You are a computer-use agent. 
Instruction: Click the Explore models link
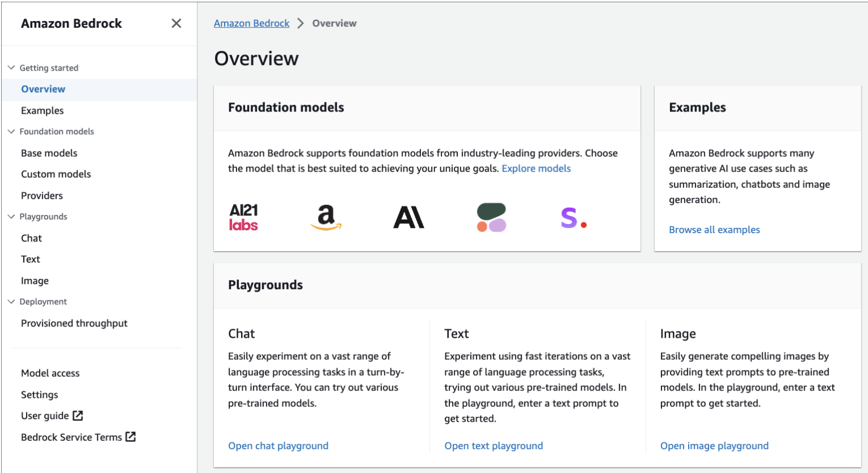coord(536,169)
